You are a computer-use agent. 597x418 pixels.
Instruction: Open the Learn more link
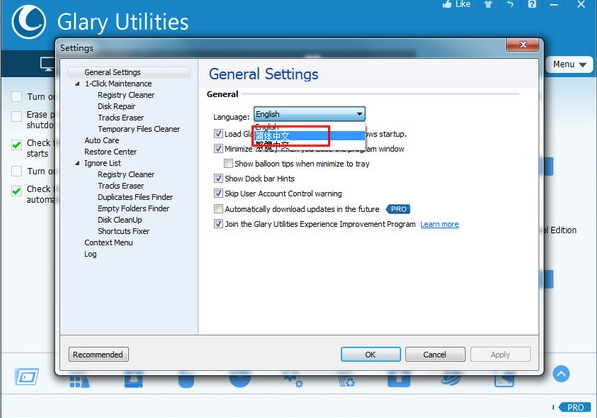pos(439,225)
